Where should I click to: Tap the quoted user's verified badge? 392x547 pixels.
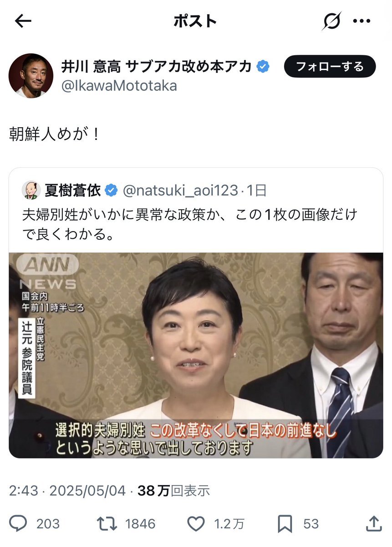(111, 191)
